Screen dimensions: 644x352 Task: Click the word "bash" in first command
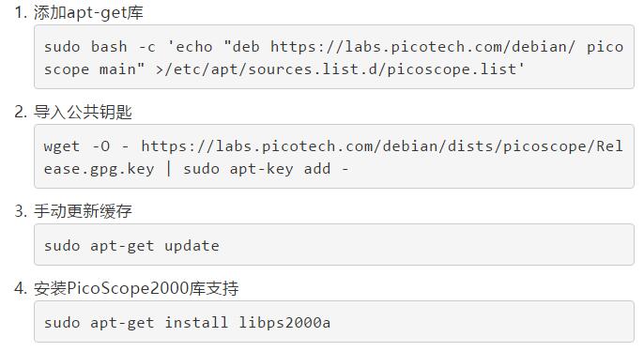[x=109, y=47]
